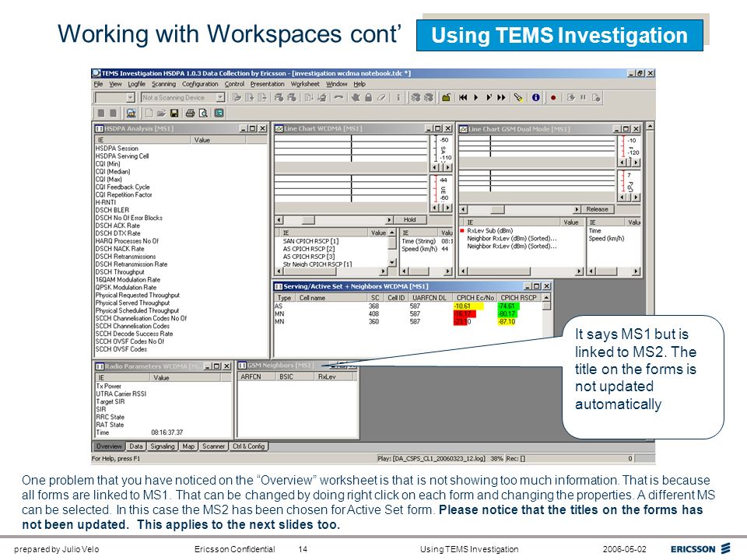747x560 pixels.
Task: Open the Presentation menu
Action: [267, 84]
